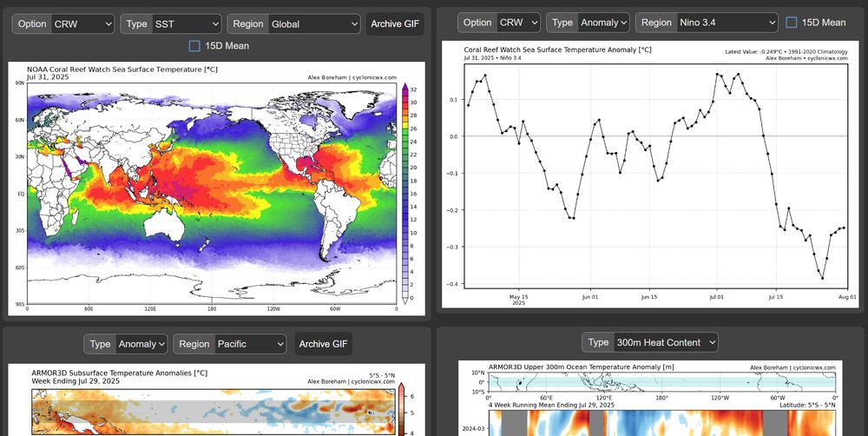The image size is (868, 436).
Task: Open the Type Anomaly dropdown in Nino panel
Action: (588, 23)
